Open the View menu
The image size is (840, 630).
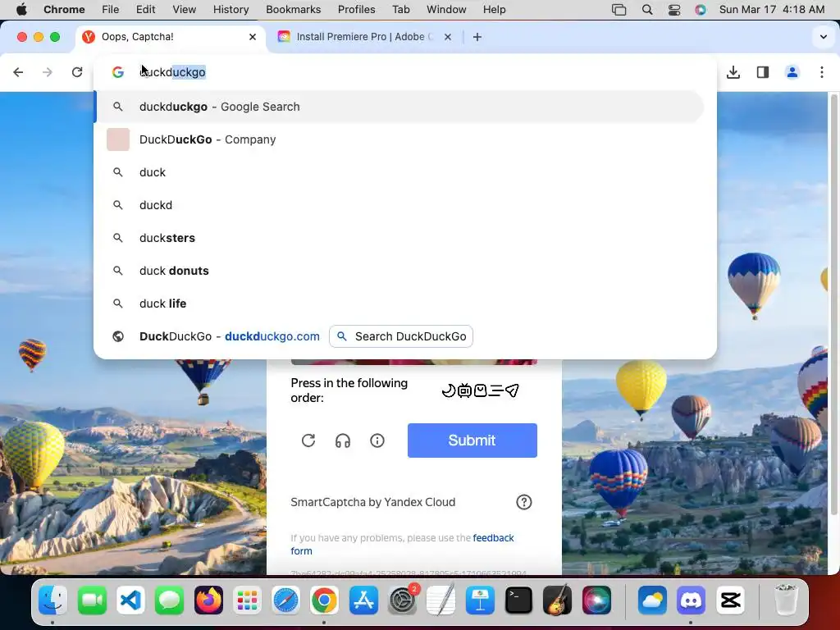pyautogui.click(x=185, y=10)
